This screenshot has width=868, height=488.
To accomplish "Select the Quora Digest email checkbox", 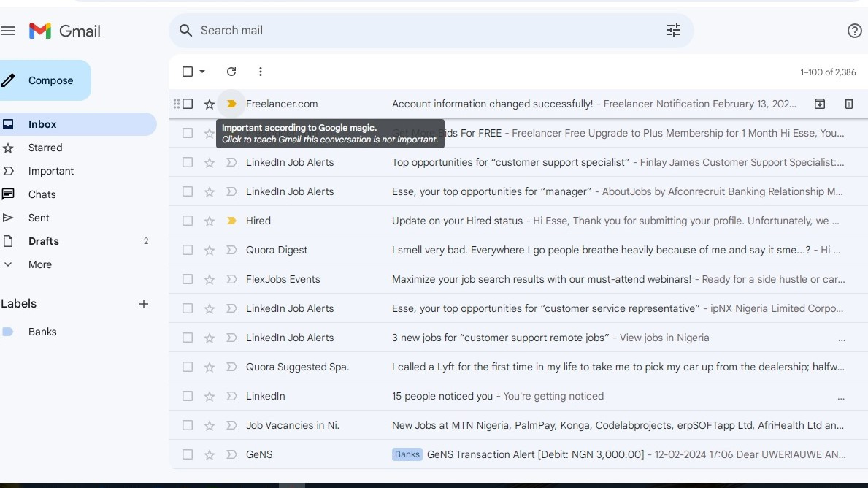I will click(188, 250).
